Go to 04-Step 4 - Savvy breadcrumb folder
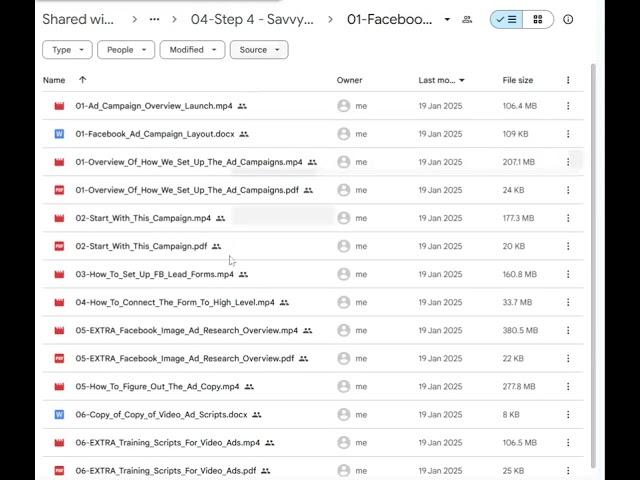The image size is (640, 480). tap(252, 19)
